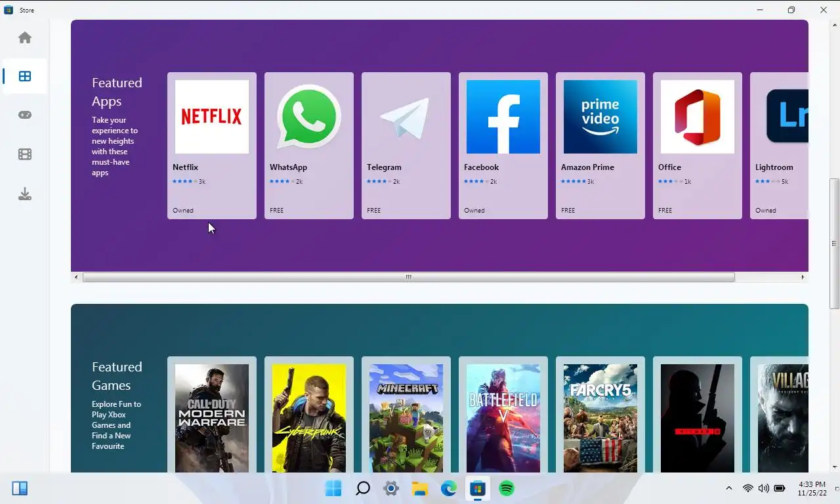Expand the system tray hidden icons

728,488
